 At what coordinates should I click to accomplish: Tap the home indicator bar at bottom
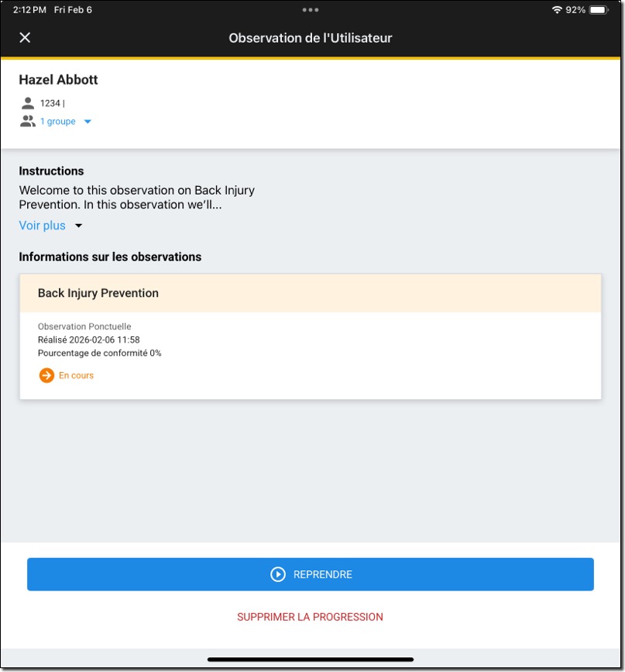[x=310, y=660]
